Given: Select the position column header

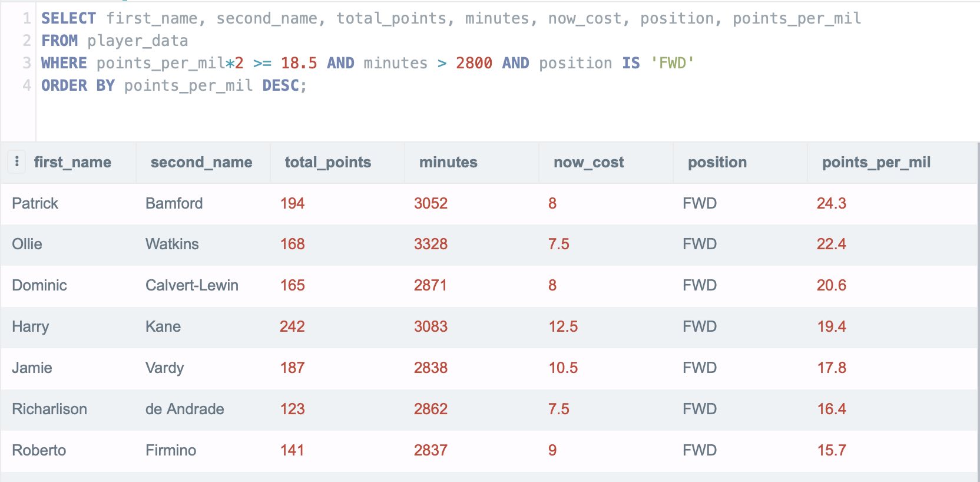Looking at the screenshot, I should click(717, 162).
